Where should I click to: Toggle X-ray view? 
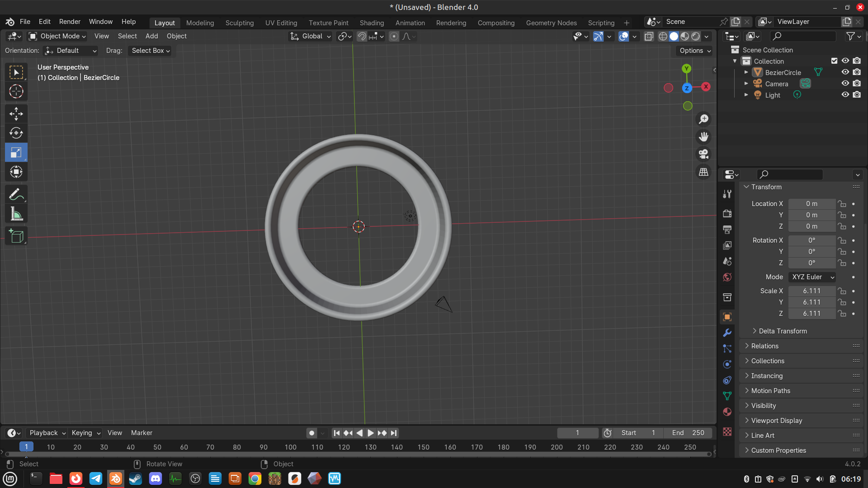[x=649, y=36]
